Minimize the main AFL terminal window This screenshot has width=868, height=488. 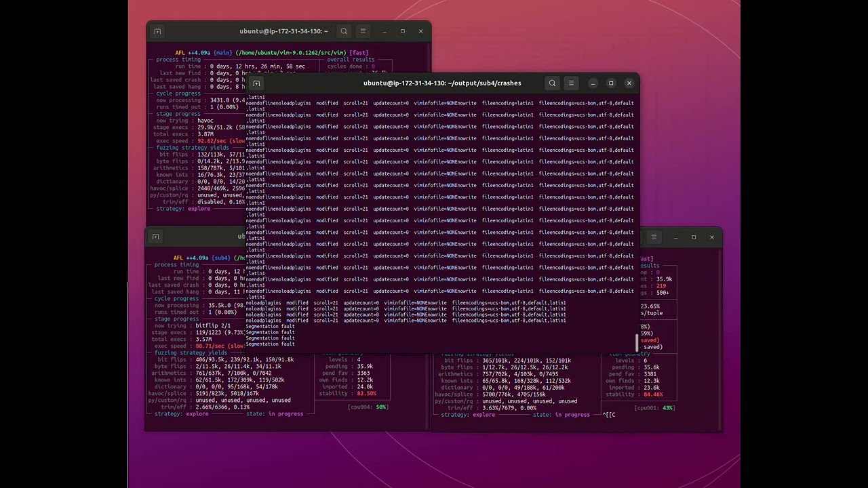pyautogui.click(x=384, y=31)
